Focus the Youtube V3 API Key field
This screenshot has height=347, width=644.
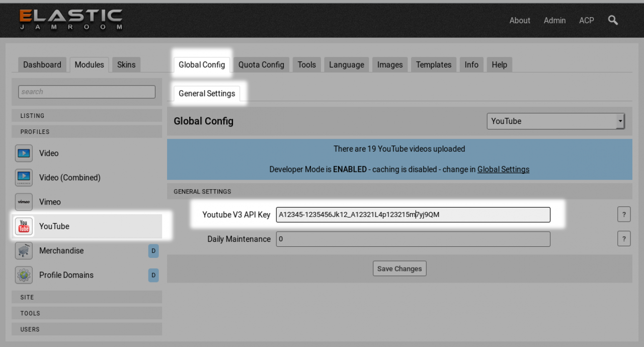[x=413, y=215]
